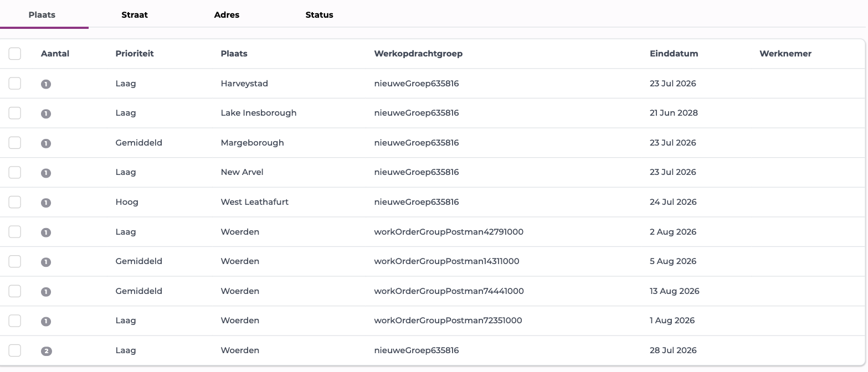Click the "workOrderGroupPostman74441000" cell
The height and width of the screenshot is (372, 868).
click(x=449, y=291)
